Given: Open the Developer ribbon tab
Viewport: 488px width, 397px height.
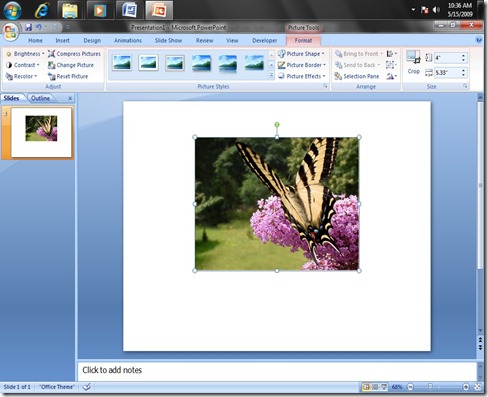Looking at the screenshot, I should 265,40.
